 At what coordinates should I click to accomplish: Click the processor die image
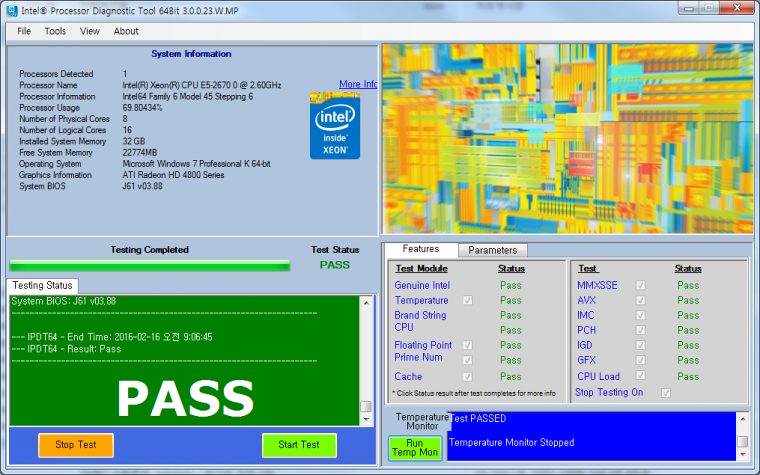567,139
